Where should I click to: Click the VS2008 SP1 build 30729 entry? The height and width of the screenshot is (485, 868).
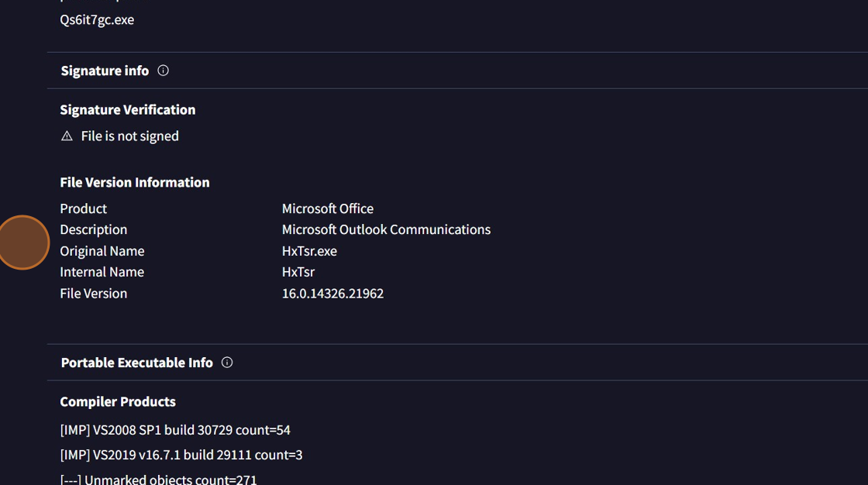click(x=175, y=430)
